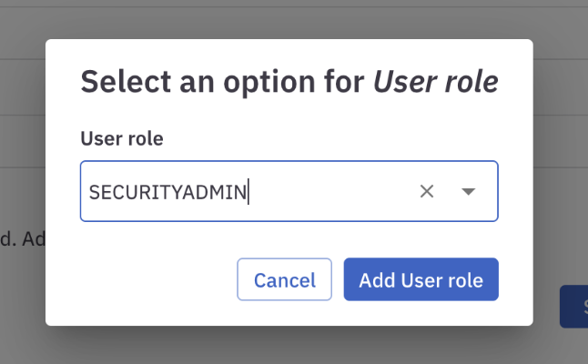Dismiss the dialog using Cancel
588x364 pixels.
click(x=284, y=279)
